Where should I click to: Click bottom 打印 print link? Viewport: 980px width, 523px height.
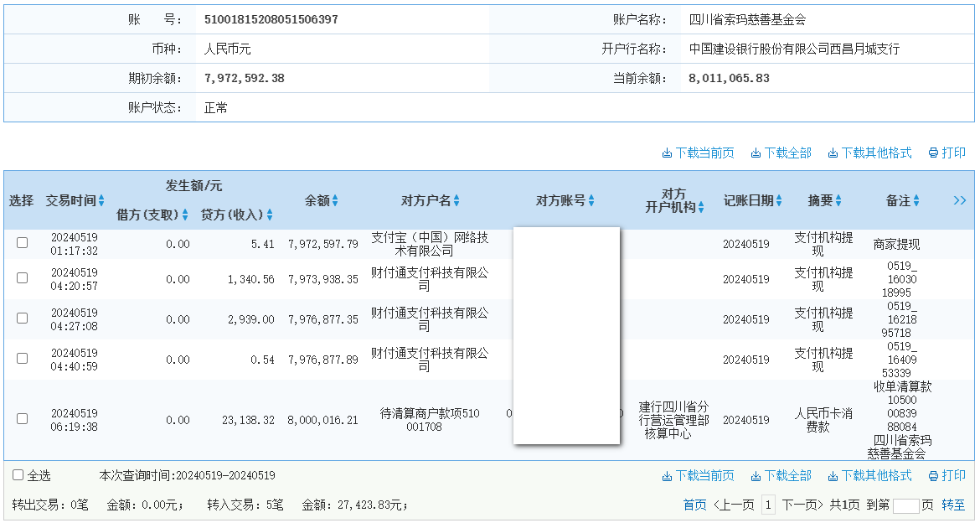pyautogui.click(x=946, y=476)
